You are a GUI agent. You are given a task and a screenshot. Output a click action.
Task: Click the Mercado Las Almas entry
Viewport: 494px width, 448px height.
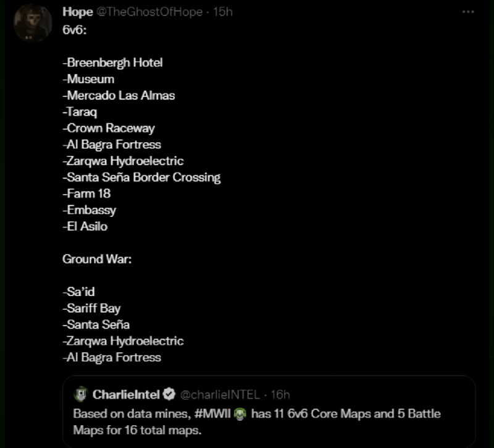pyautogui.click(x=119, y=95)
